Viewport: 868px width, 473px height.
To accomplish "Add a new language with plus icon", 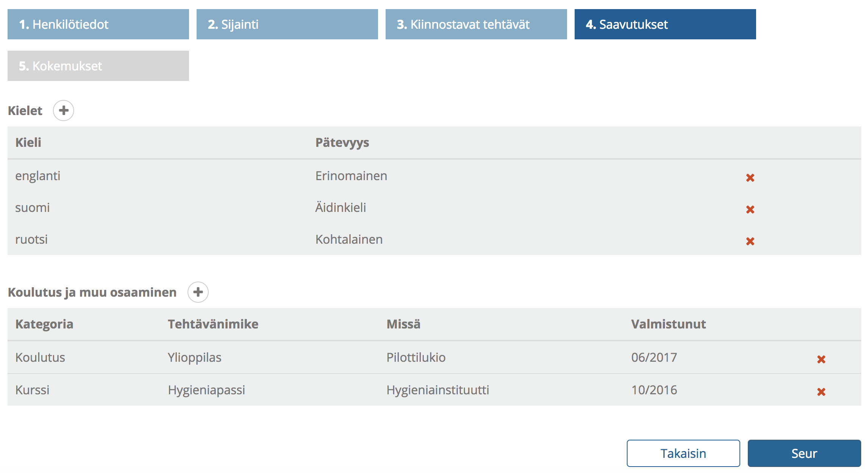I will point(64,110).
